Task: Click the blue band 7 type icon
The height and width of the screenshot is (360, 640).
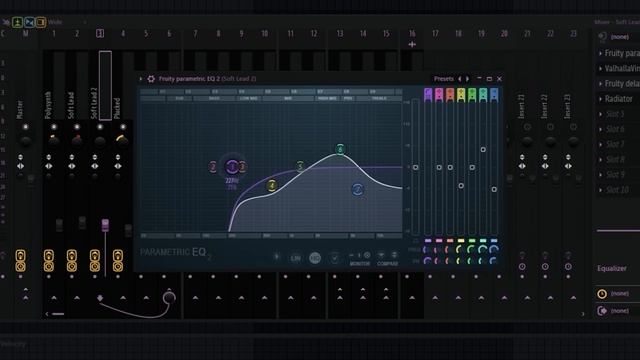Action: coord(494,94)
